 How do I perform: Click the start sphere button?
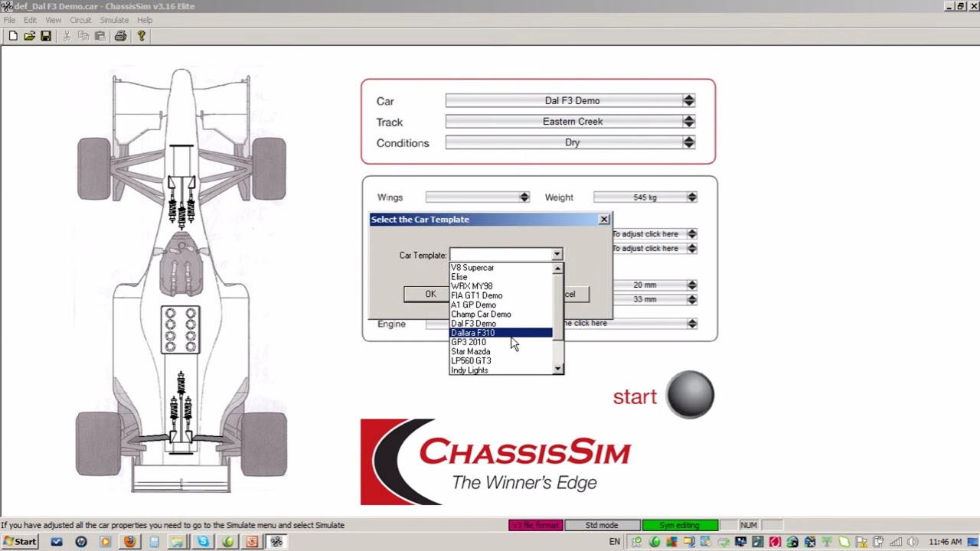690,395
